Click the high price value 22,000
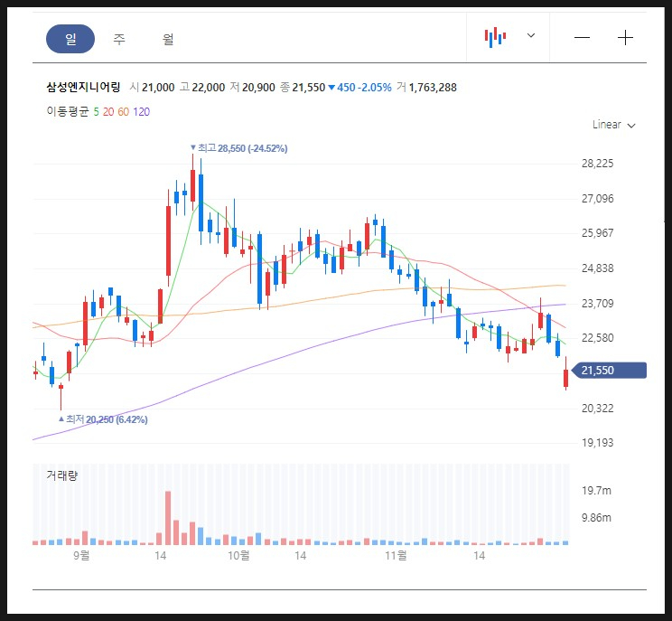This screenshot has width=672, height=621. pyautogui.click(x=209, y=88)
